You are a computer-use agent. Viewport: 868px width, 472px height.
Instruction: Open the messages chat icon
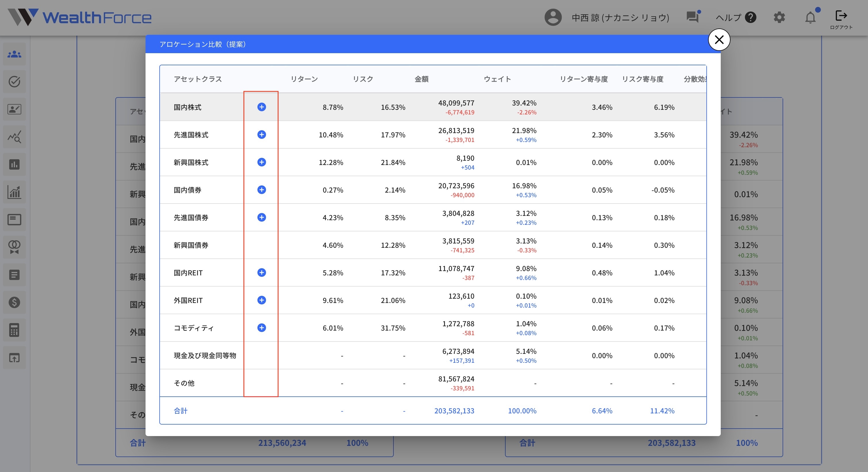pyautogui.click(x=693, y=17)
